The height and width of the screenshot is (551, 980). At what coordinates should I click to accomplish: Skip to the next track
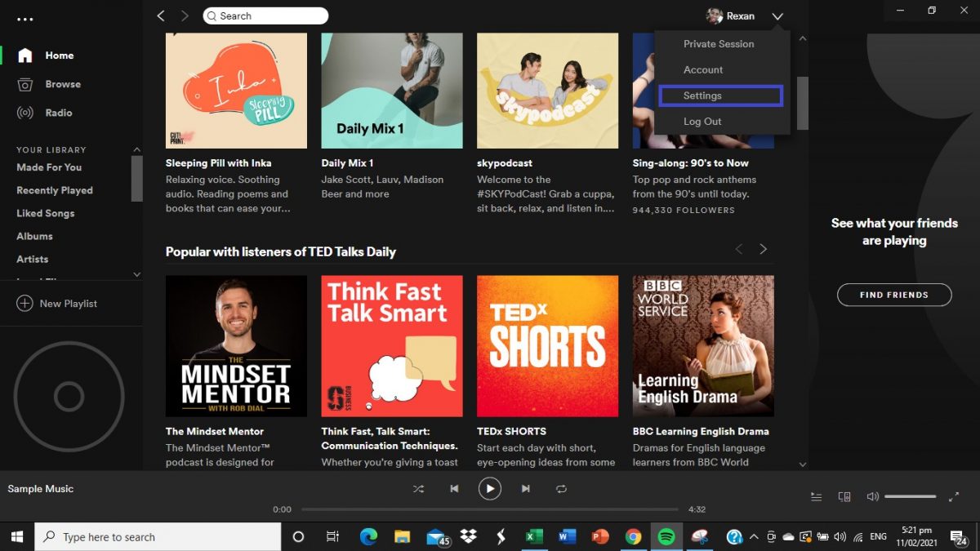coord(526,489)
